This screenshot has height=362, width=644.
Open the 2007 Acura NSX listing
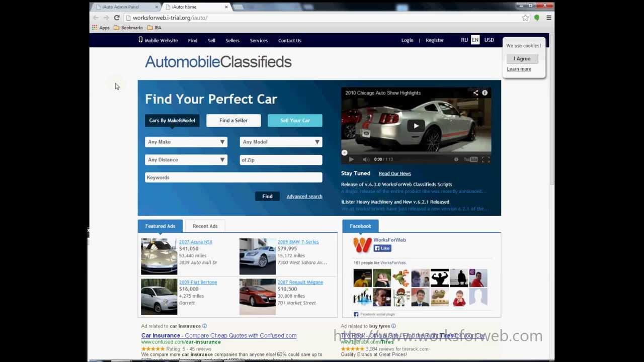coord(196,242)
